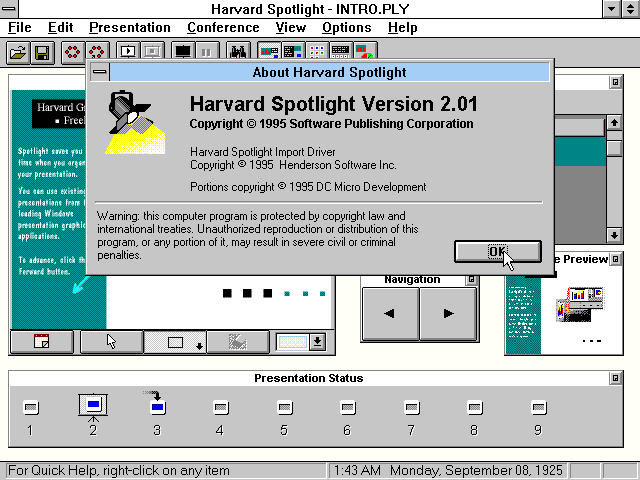Toggle the keyboard-style layout view icon
This screenshot has width=640, height=480.
pos(341,52)
